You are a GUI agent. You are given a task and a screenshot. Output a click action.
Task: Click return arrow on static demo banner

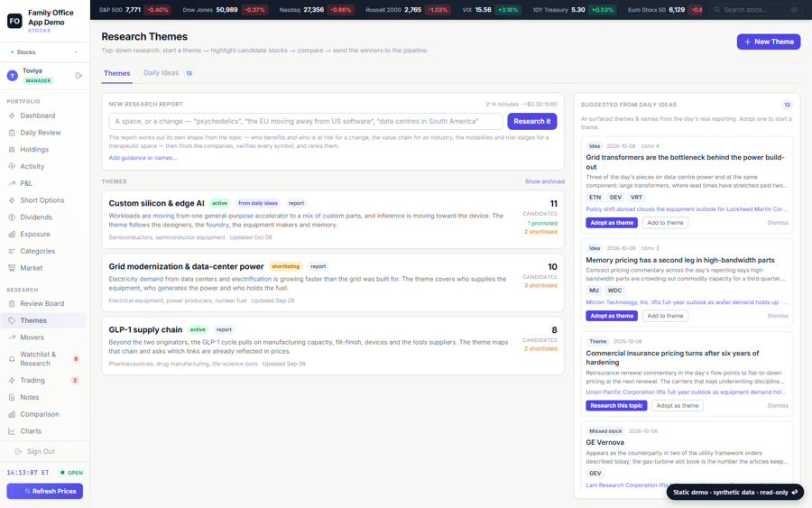[x=795, y=492]
